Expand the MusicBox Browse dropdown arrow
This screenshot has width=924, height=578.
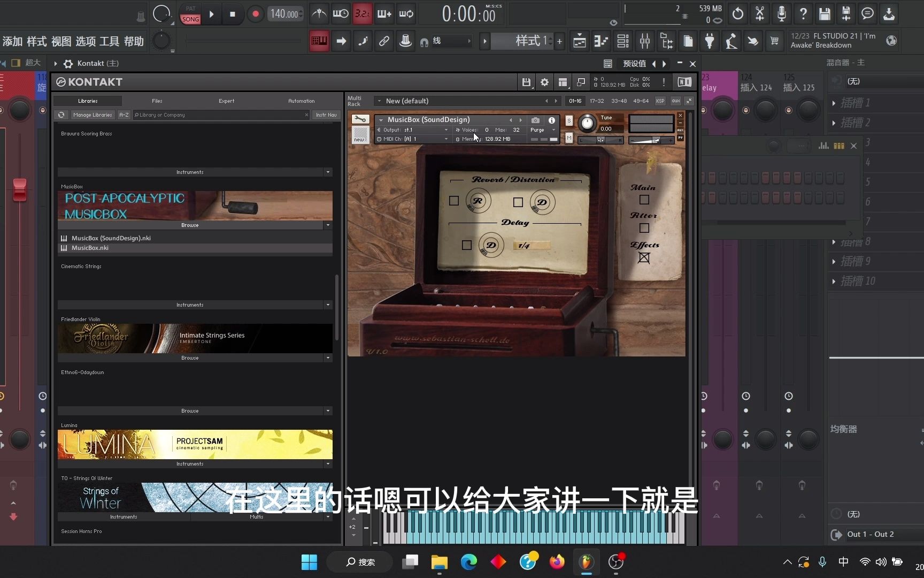pyautogui.click(x=328, y=225)
